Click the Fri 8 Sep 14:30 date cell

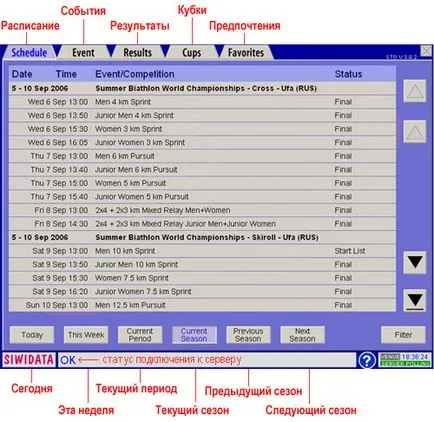61,224
